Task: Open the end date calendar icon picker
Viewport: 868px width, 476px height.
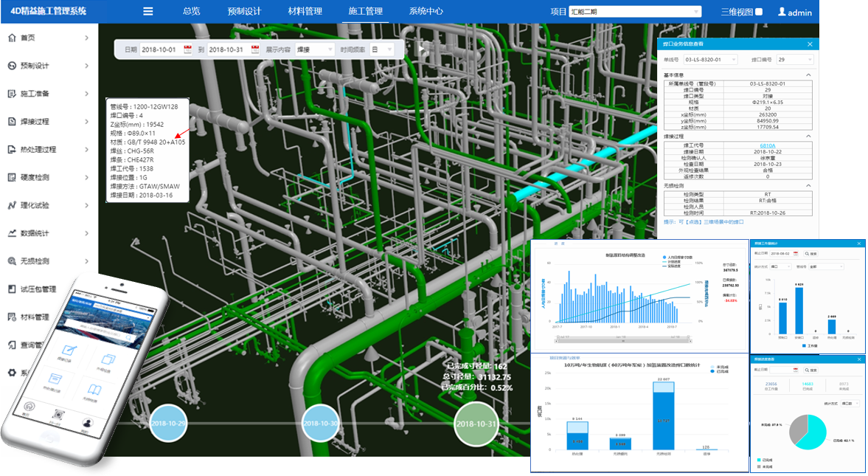Action: pos(255,49)
